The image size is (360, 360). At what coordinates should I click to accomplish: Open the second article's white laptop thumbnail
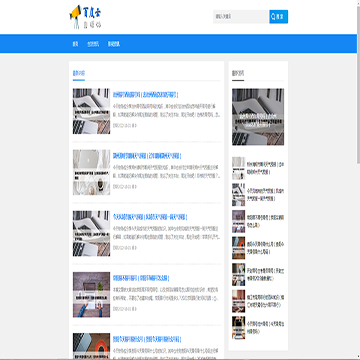(91, 172)
